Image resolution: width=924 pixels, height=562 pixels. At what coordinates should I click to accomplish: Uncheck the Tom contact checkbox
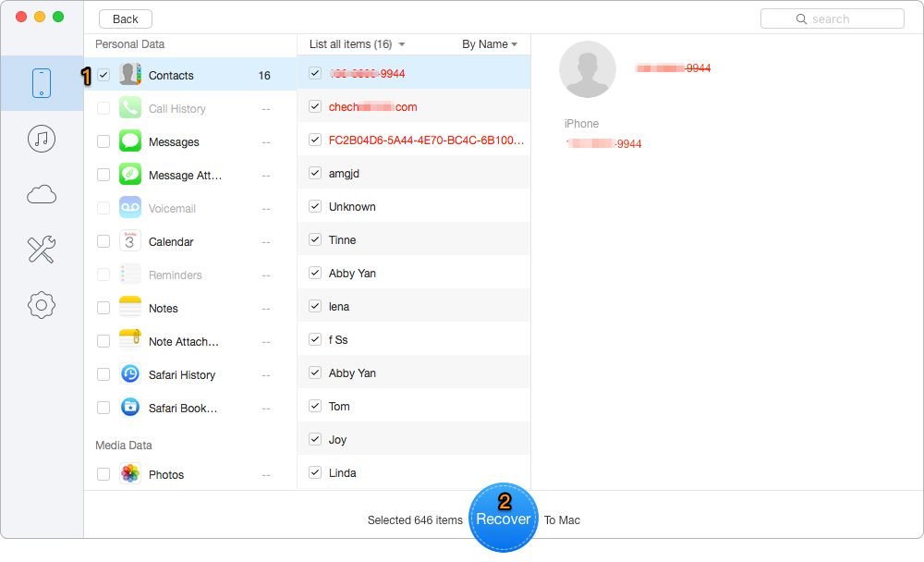(x=315, y=406)
